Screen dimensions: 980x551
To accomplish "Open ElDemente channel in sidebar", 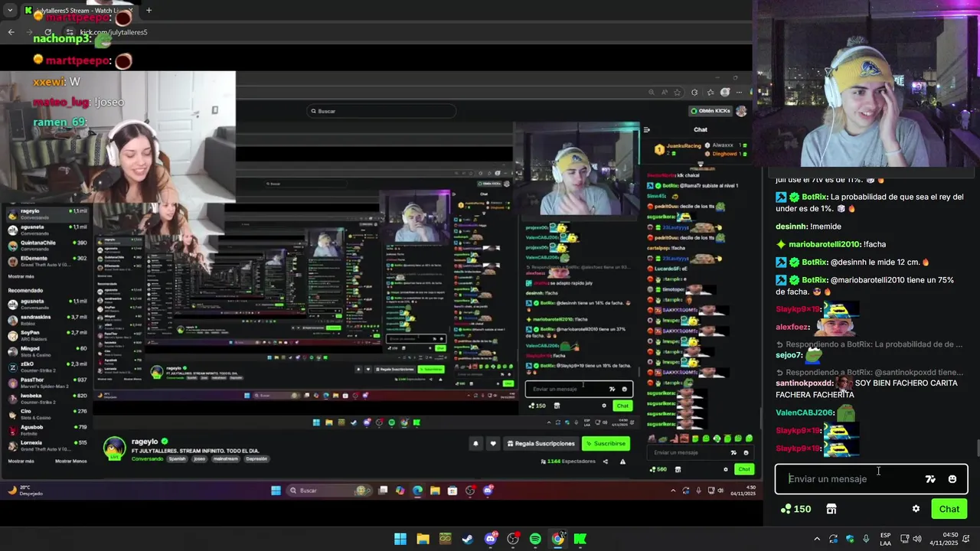I will click(47, 261).
